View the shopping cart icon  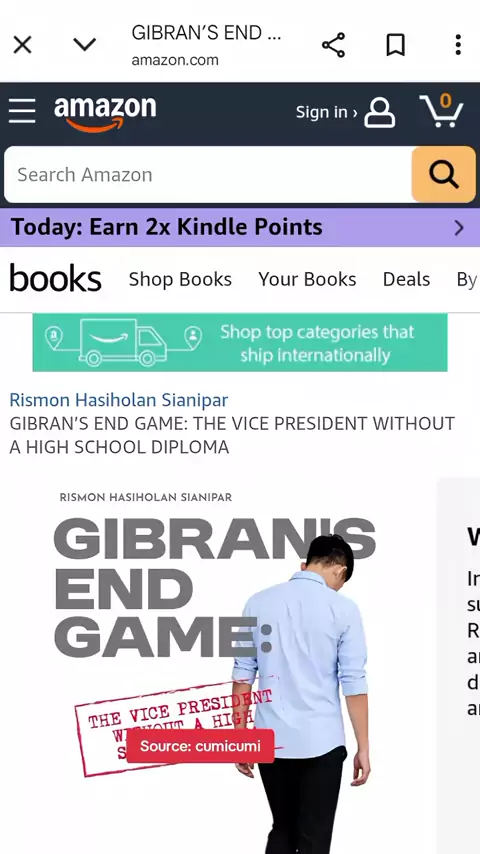(x=441, y=111)
